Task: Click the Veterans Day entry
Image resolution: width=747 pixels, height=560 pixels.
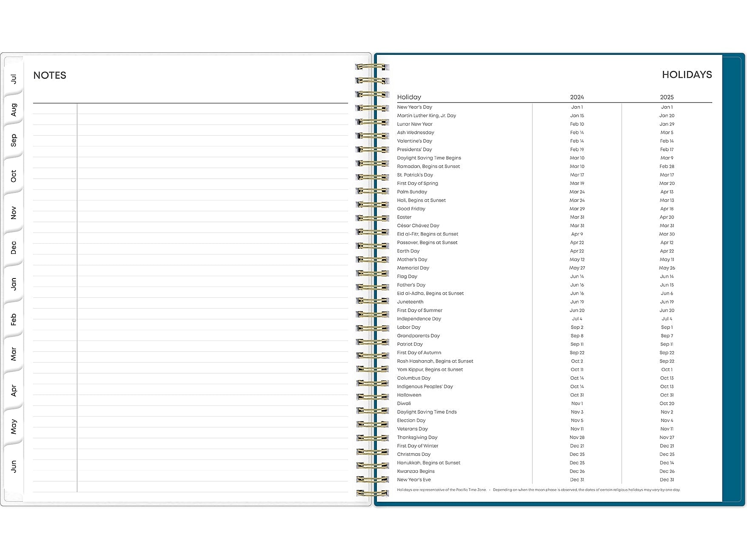Action: pyautogui.click(x=412, y=429)
